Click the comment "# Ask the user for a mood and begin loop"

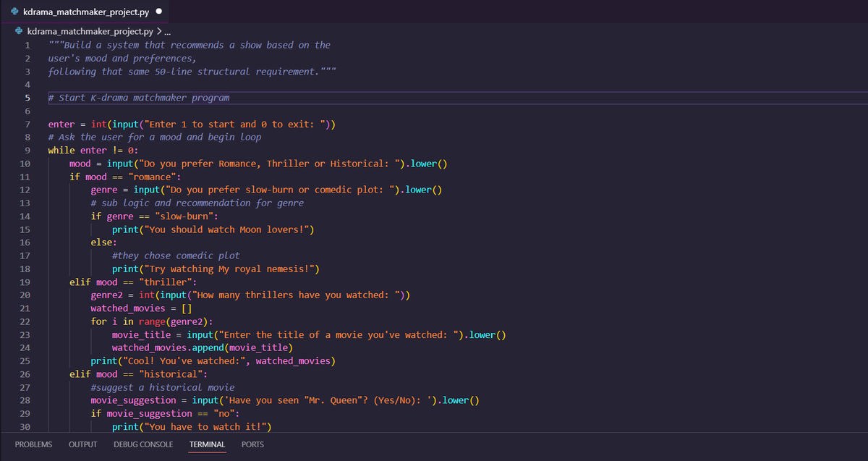pos(155,138)
